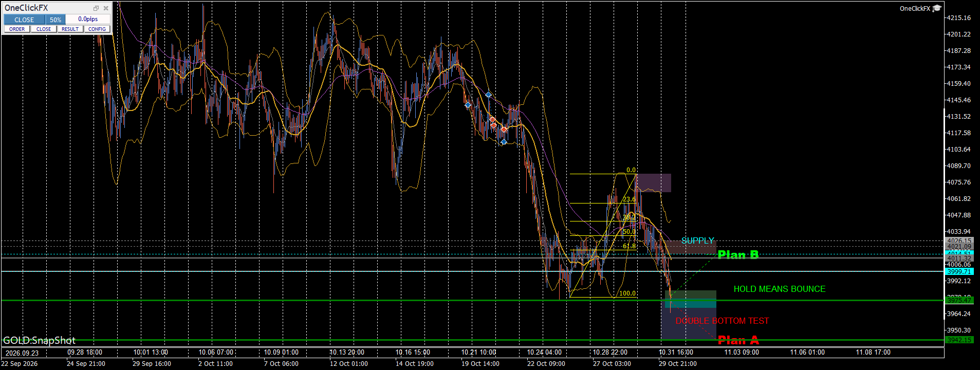Click the large blue CLOSE button

tap(24, 20)
